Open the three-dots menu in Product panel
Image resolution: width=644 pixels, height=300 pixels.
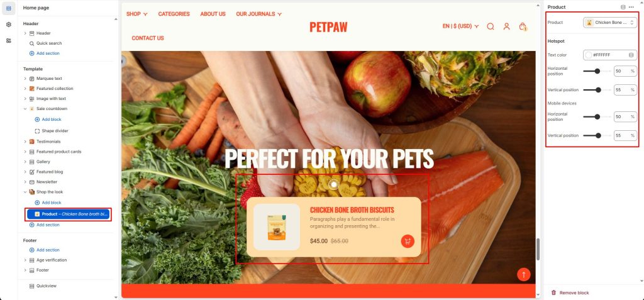[631, 7]
